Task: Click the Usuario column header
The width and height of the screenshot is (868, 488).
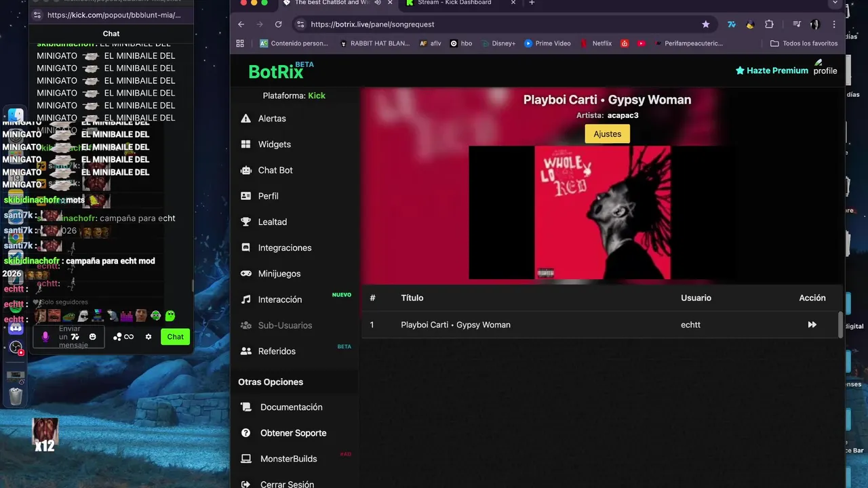Action: pyautogui.click(x=696, y=298)
